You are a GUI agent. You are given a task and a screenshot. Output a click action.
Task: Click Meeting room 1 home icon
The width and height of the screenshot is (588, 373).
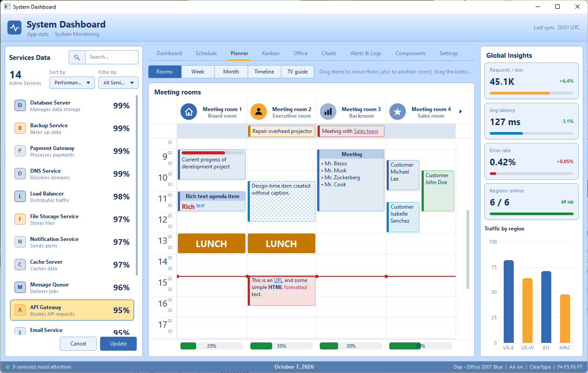click(x=189, y=112)
